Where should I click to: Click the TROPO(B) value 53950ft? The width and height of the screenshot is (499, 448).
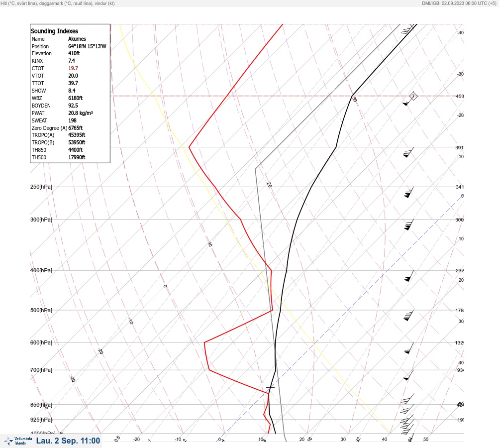(x=77, y=142)
